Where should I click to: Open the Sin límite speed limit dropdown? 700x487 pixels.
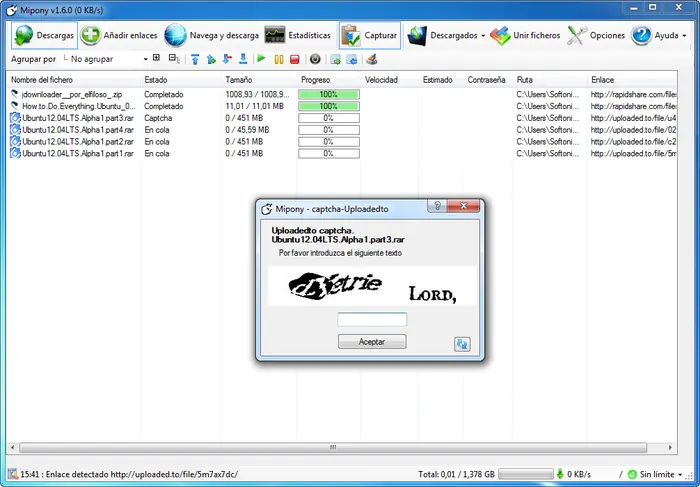point(656,474)
